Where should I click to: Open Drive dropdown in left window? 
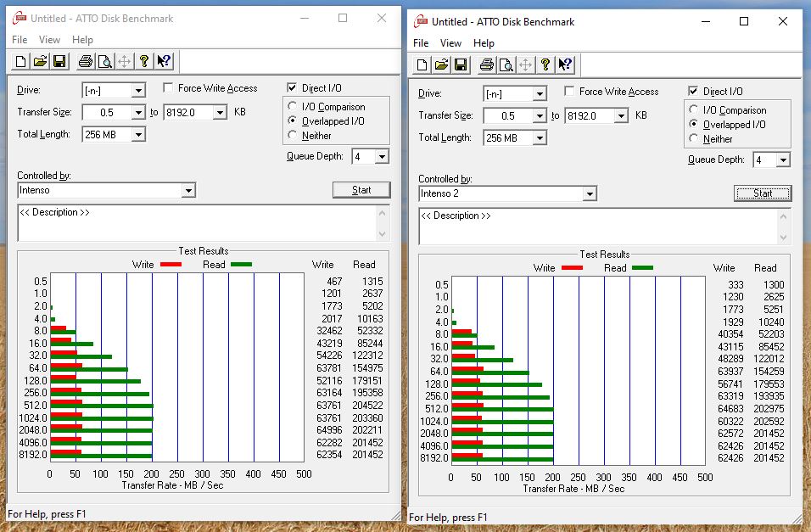[138, 91]
